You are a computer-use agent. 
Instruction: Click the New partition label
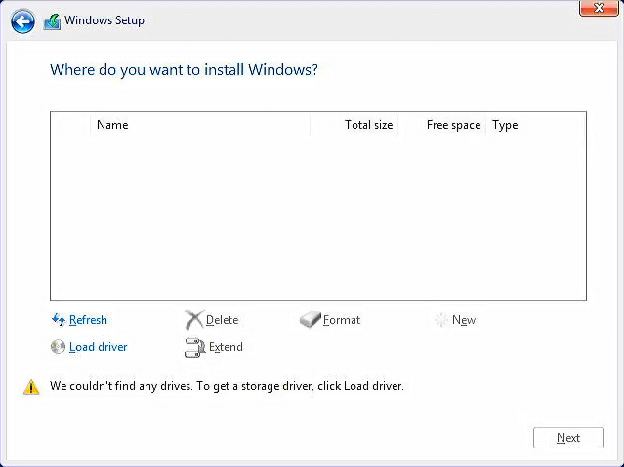click(x=464, y=320)
